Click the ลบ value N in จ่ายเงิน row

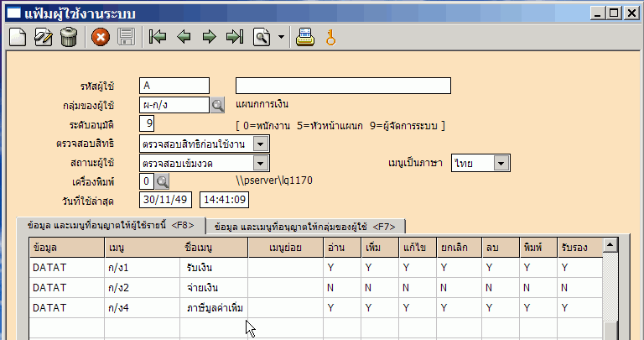[501, 288]
